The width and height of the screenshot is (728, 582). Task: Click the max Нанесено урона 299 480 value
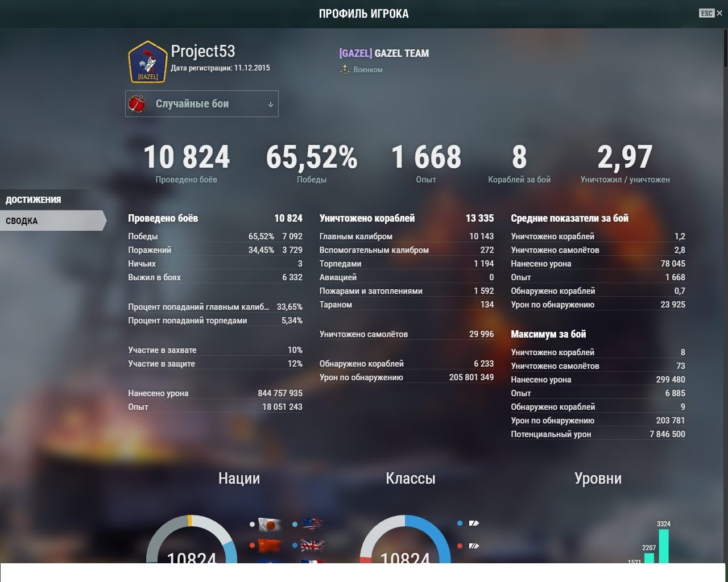[671, 380]
